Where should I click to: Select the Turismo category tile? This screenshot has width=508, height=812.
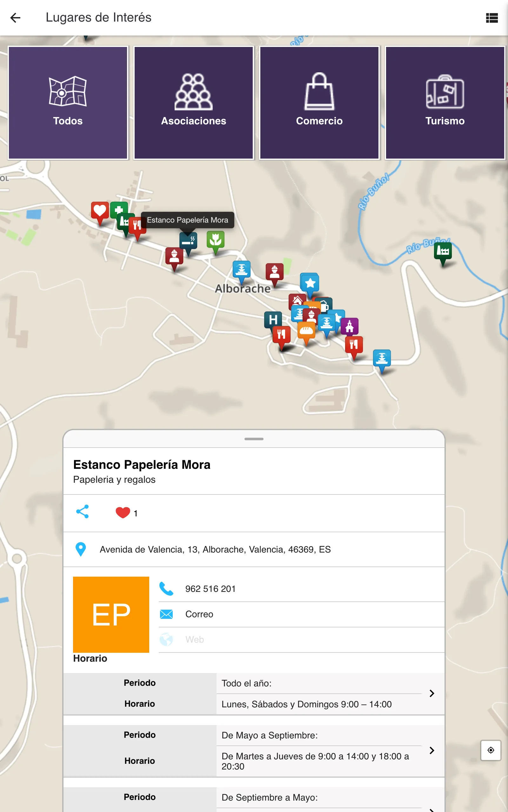445,103
